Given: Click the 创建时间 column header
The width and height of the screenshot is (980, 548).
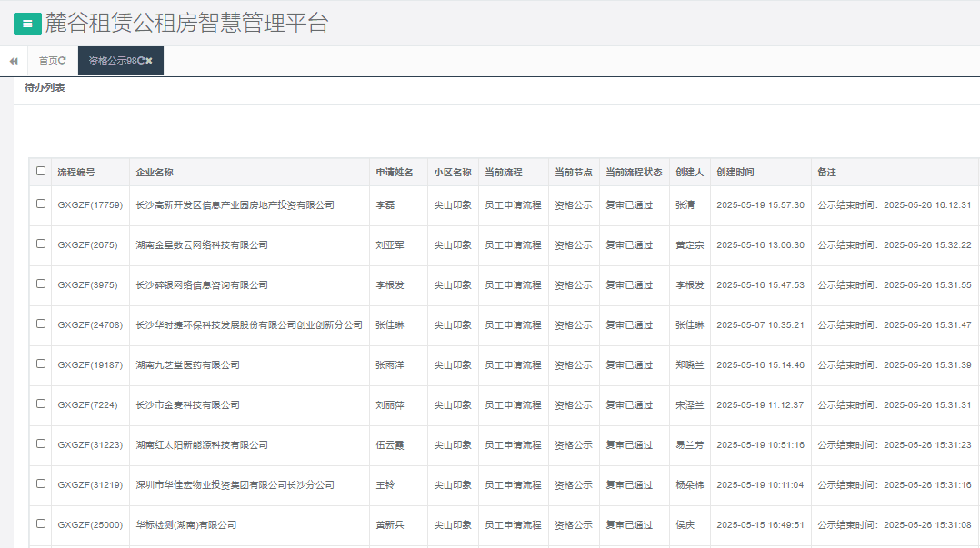Looking at the screenshot, I should 737,172.
